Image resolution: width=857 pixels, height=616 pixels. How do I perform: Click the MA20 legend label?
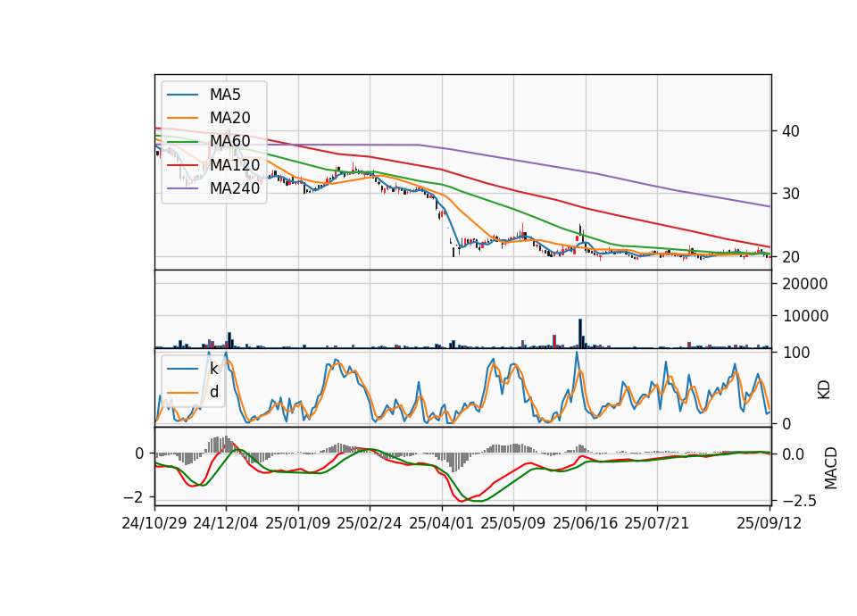(x=230, y=118)
